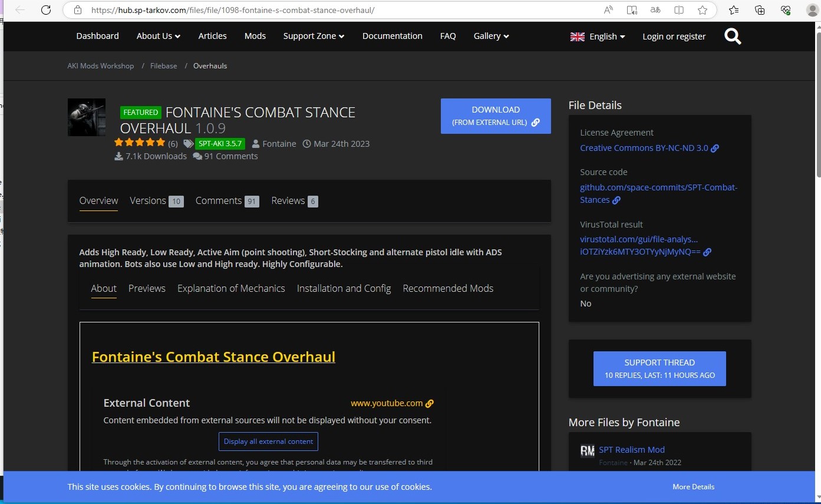Toggle the split screen icon
The width and height of the screenshot is (821, 504).
(x=679, y=10)
